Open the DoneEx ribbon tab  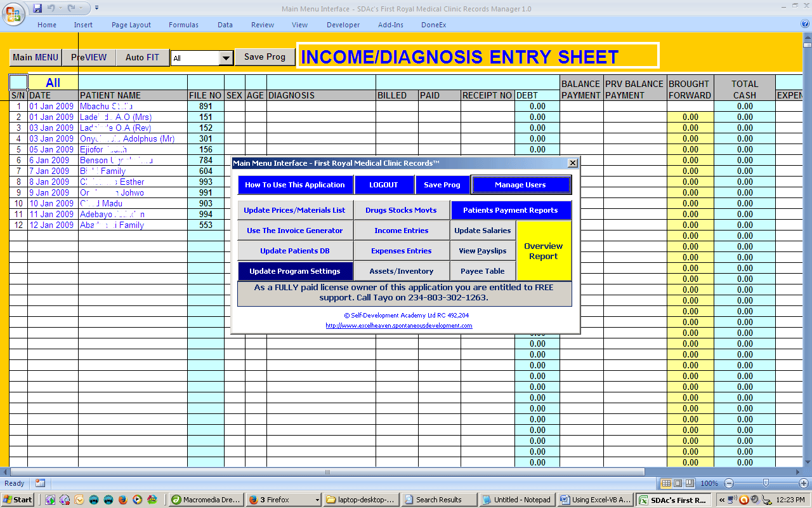pyautogui.click(x=434, y=25)
